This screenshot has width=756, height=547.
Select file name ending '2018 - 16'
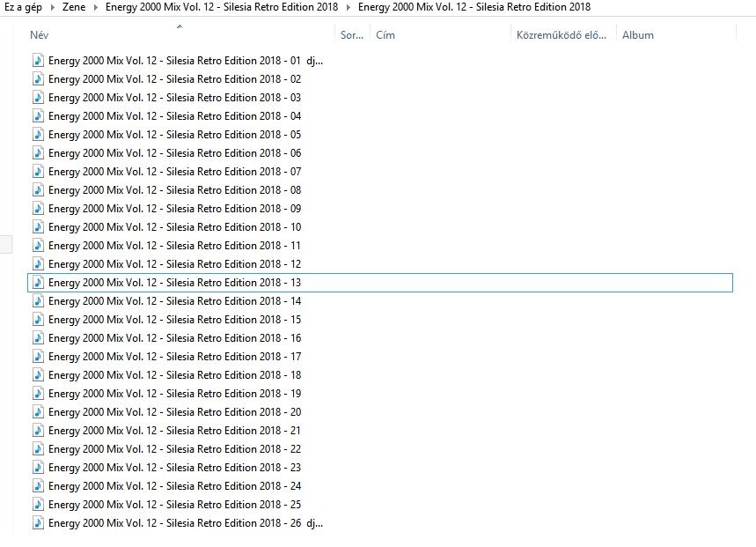(x=174, y=337)
